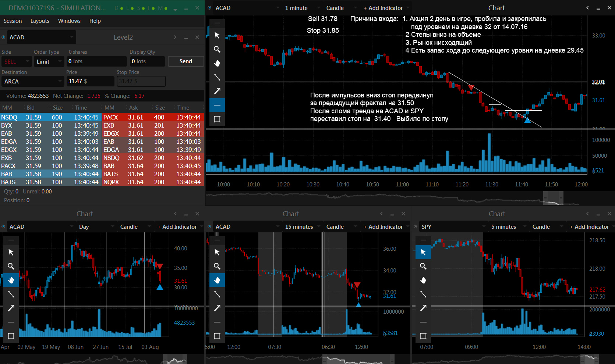Click Add Indicator on the SPY chart
This screenshot has width=615, height=364.
pyautogui.click(x=589, y=227)
